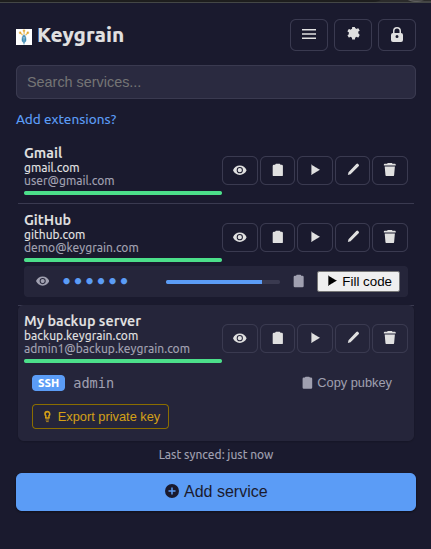The image size is (431, 549).
Task: Click the TOTP countdown progress bar
Action: tap(223, 282)
